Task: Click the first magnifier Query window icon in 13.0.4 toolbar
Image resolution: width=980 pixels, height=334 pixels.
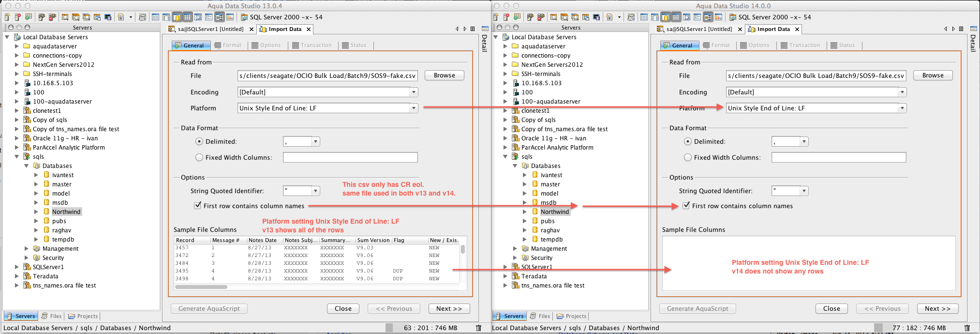Action: 65,17
